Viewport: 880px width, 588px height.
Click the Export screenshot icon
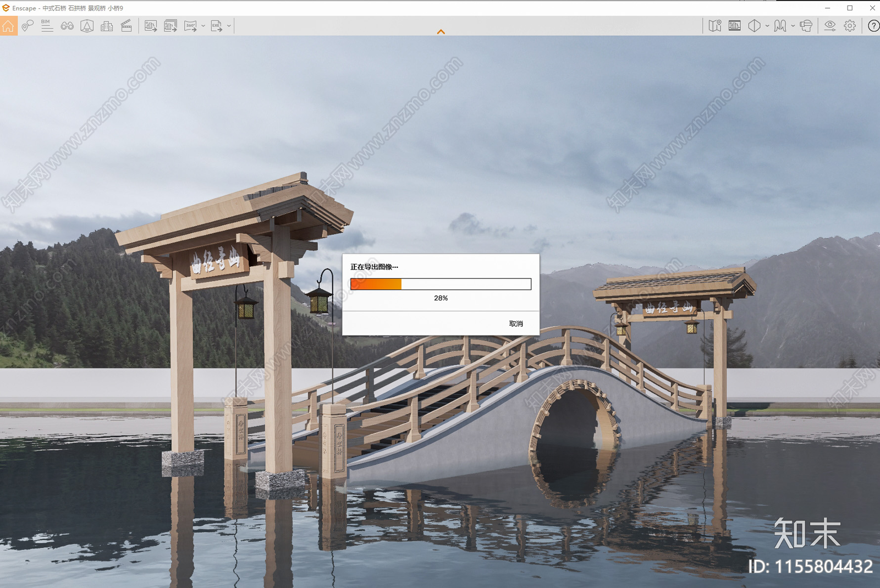[151, 26]
